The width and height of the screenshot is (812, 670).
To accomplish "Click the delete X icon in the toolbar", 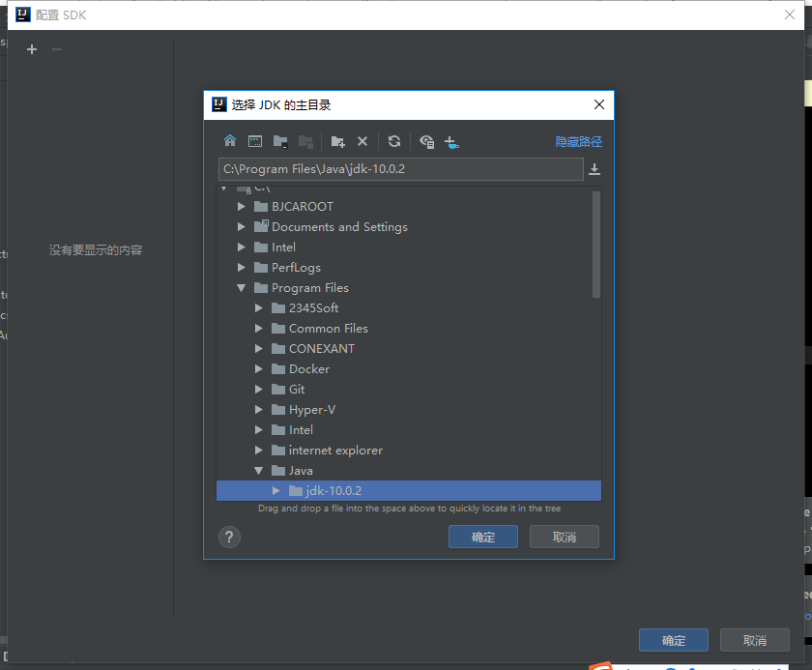I will click(362, 141).
